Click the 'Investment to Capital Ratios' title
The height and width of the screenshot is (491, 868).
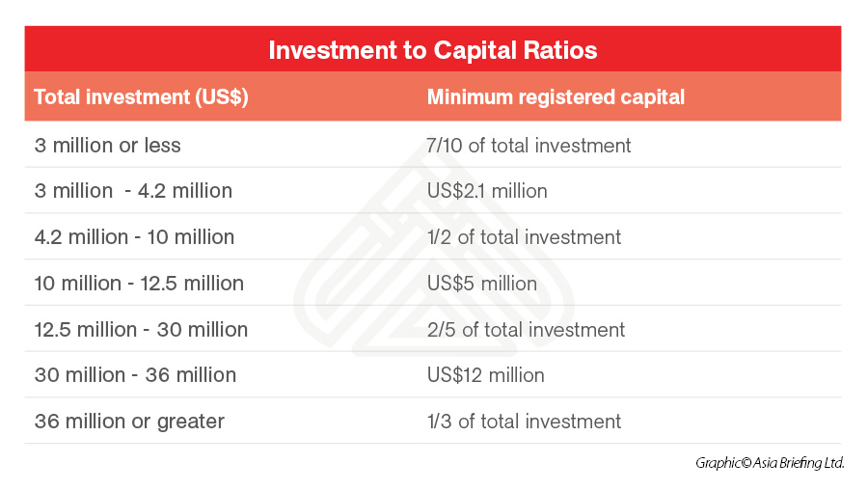pyautogui.click(x=433, y=50)
